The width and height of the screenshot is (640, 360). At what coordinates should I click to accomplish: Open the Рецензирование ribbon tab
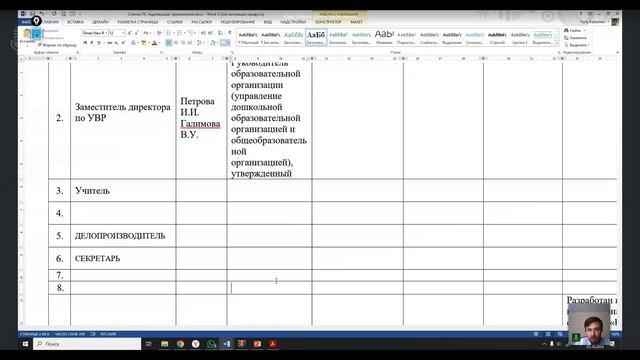(x=238, y=22)
